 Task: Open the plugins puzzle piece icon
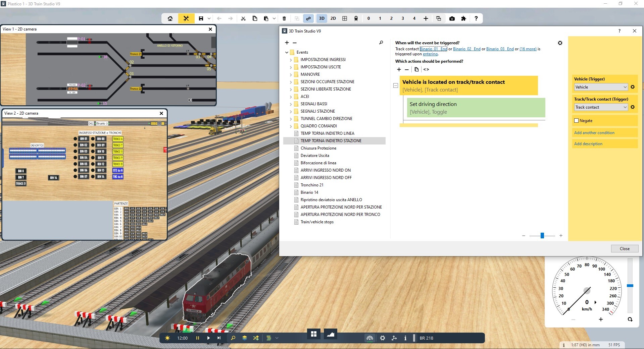(464, 18)
